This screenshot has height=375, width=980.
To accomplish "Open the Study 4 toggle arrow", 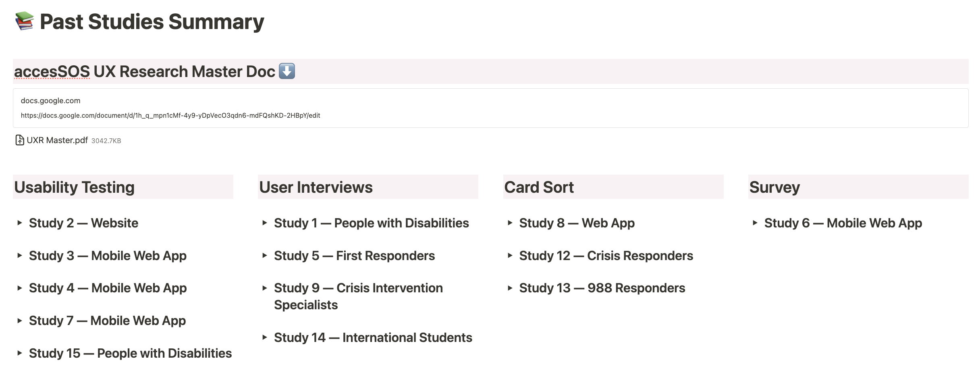I will (19, 288).
